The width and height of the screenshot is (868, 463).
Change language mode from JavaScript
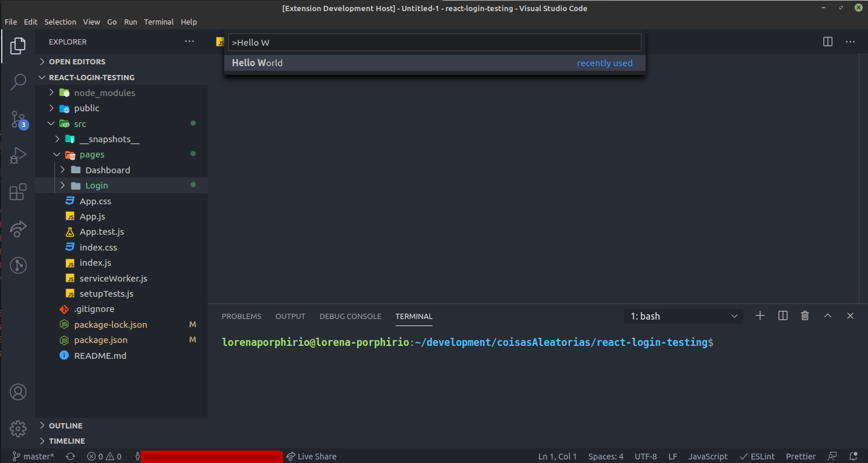708,457
